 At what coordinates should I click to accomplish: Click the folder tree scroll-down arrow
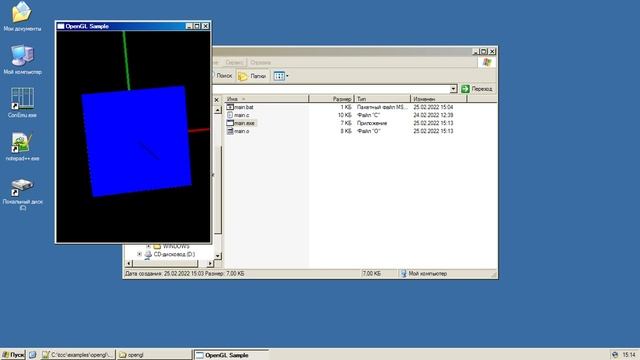218,256
